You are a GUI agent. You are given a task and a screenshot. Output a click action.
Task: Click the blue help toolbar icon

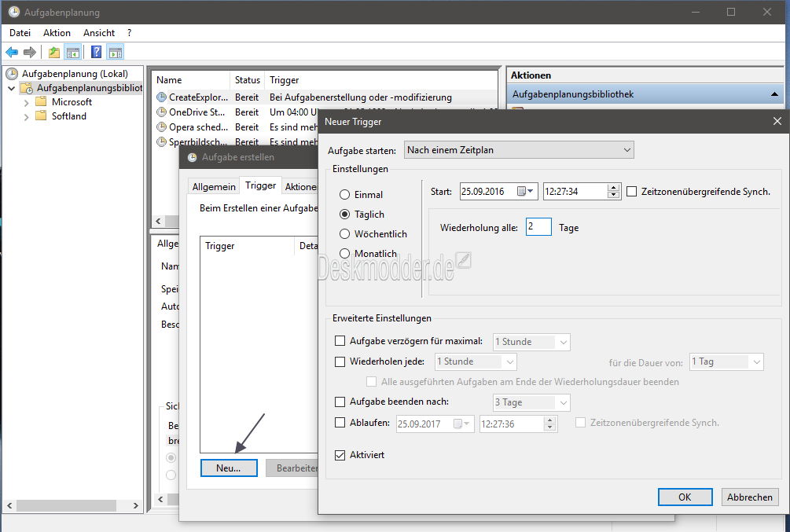tap(96, 52)
